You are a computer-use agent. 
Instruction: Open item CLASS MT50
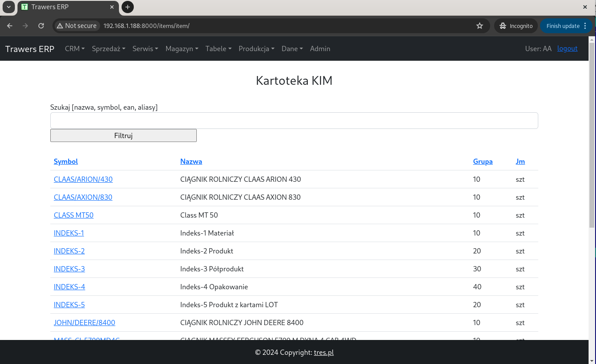pyautogui.click(x=73, y=215)
